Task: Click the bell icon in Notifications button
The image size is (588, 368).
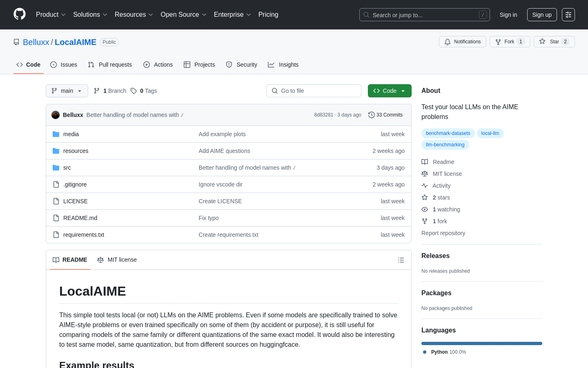Action: [448, 42]
